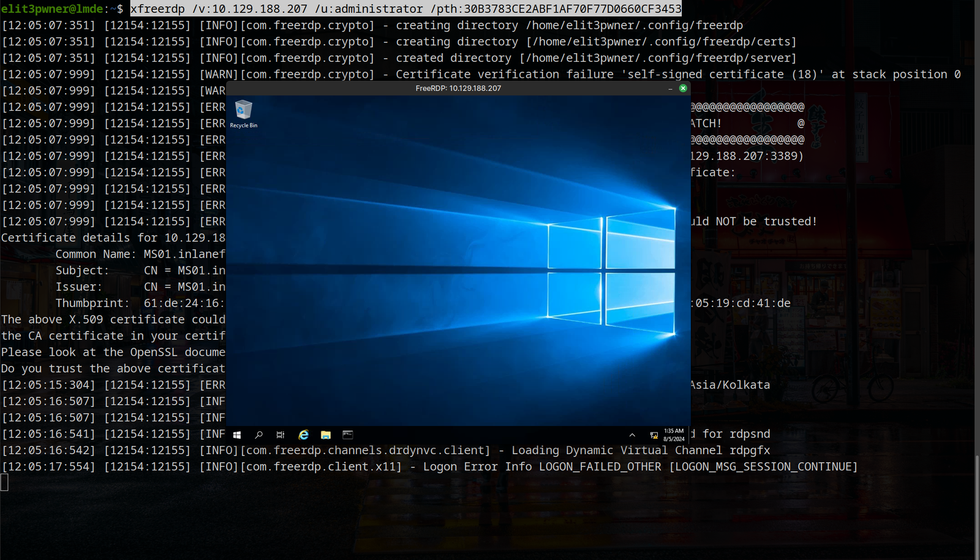Image resolution: width=980 pixels, height=560 pixels.
Task: Open the Windows Start menu
Action: [x=237, y=435]
